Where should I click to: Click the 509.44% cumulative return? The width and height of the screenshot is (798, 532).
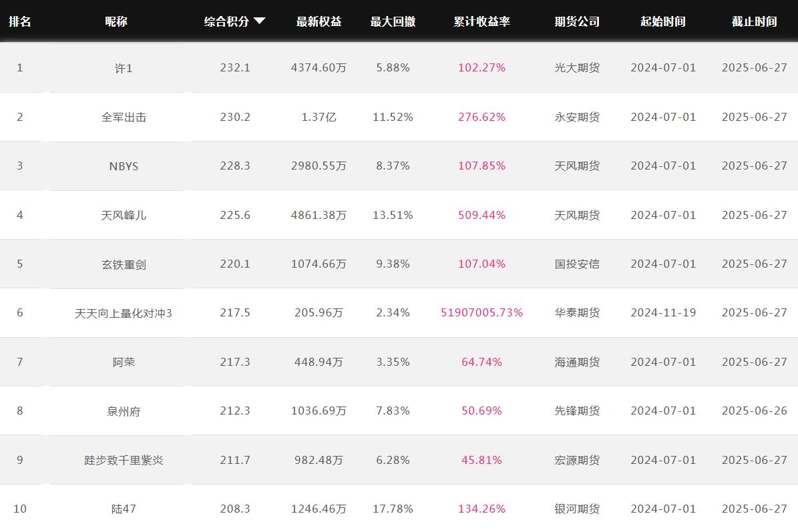pos(481,215)
